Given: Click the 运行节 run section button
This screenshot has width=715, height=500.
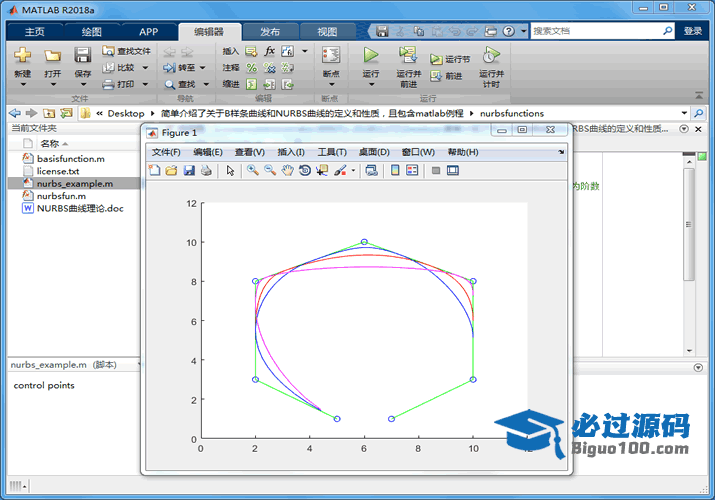Looking at the screenshot, I should click(x=450, y=59).
